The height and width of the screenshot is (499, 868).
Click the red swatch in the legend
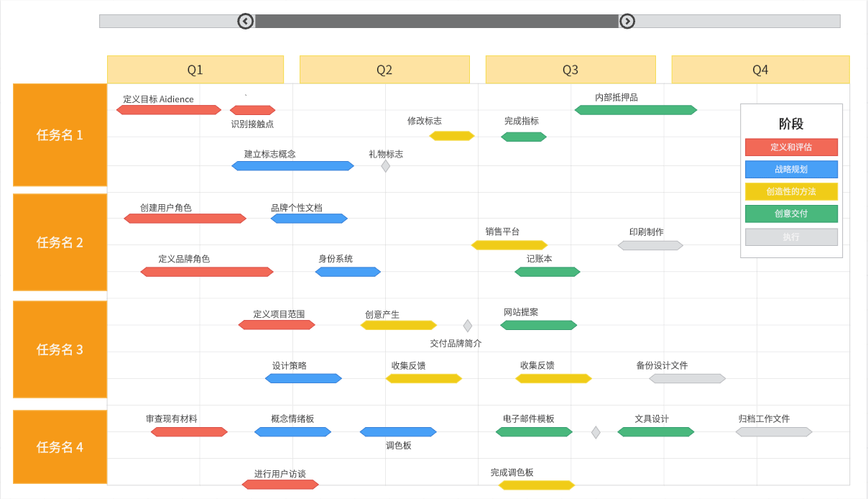pyautogui.click(x=791, y=147)
